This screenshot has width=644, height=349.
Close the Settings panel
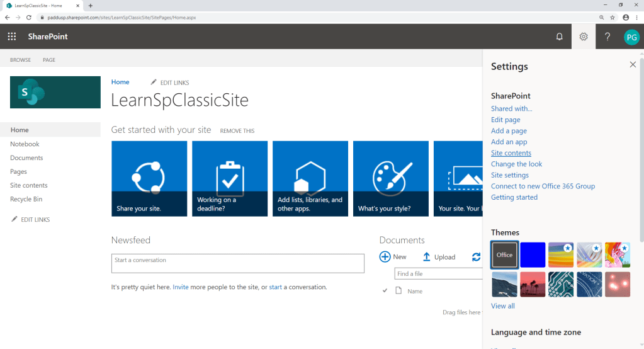(633, 64)
